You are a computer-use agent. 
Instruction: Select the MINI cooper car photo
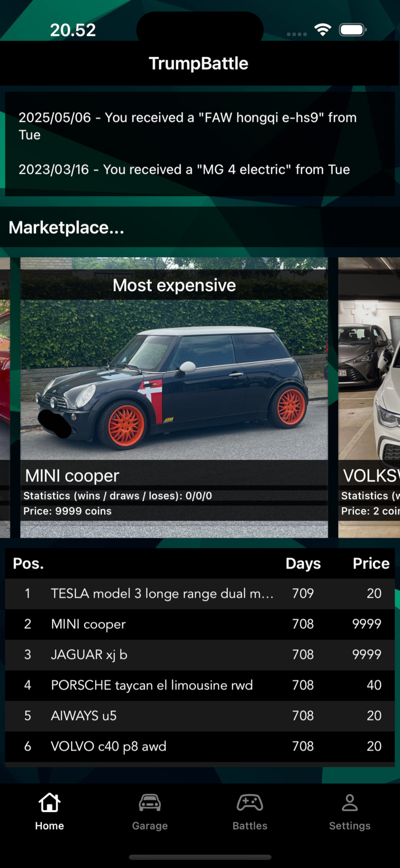point(174,380)
